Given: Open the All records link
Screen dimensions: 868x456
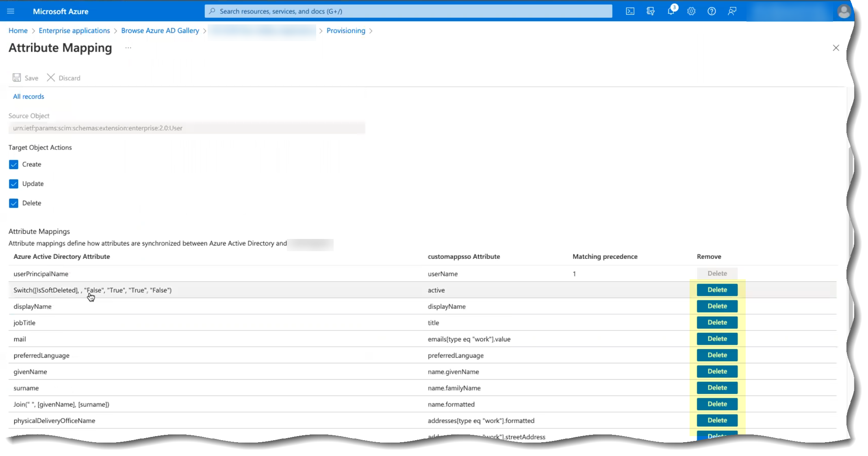Looking at the screenshot, I should point(28,97).
